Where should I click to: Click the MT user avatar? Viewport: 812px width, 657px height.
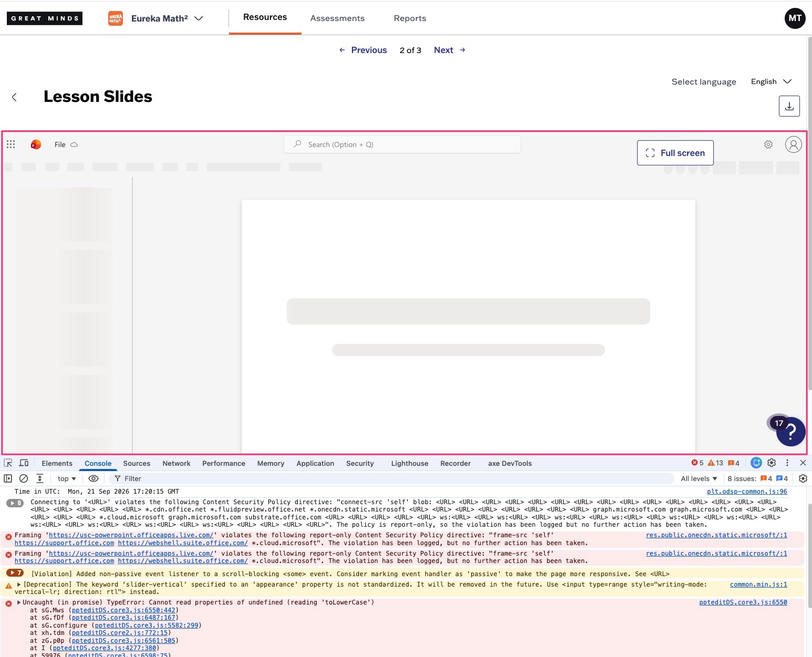click(x=795, y=18)
